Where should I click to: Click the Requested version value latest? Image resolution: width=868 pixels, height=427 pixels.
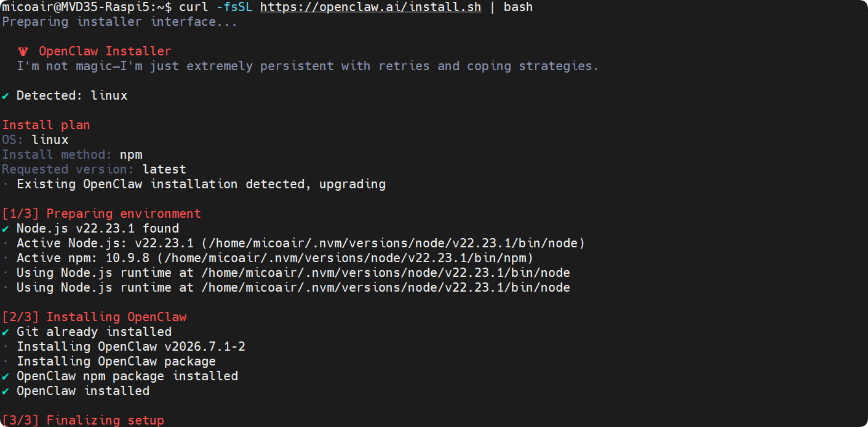pos(164,169)
